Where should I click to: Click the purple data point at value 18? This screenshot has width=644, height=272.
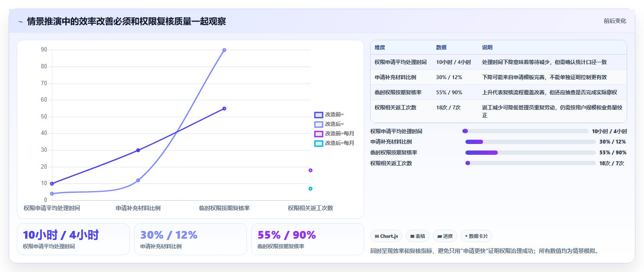coord(311,170)
